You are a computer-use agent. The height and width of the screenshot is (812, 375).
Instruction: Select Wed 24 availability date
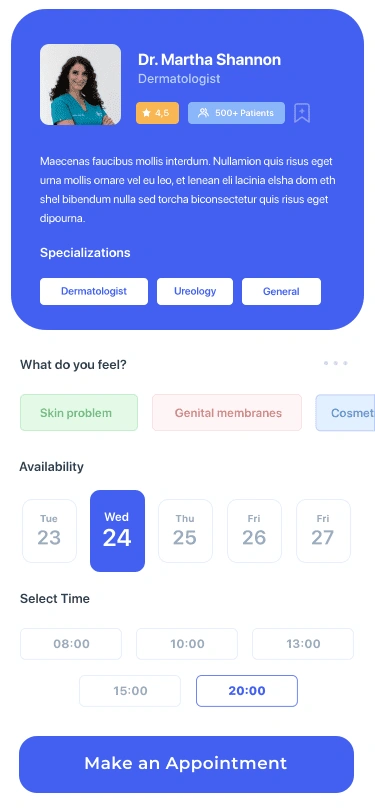point(118,531)
